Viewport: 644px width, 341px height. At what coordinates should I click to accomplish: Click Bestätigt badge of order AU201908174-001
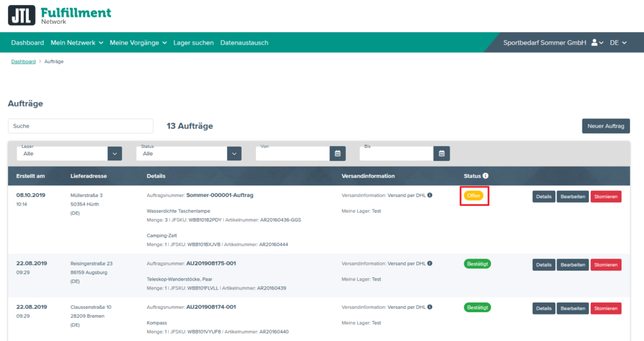pos(477,307)
